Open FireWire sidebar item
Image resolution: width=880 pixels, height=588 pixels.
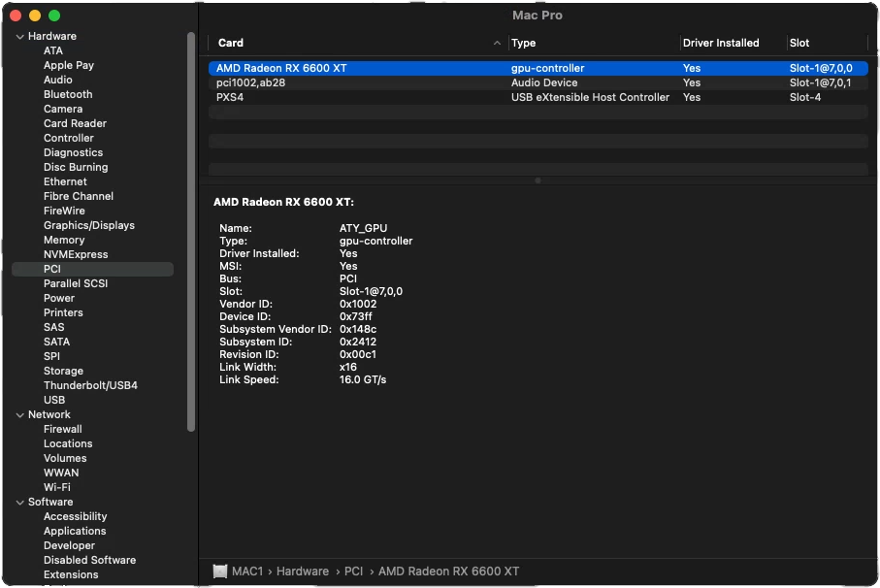point(64,211)
